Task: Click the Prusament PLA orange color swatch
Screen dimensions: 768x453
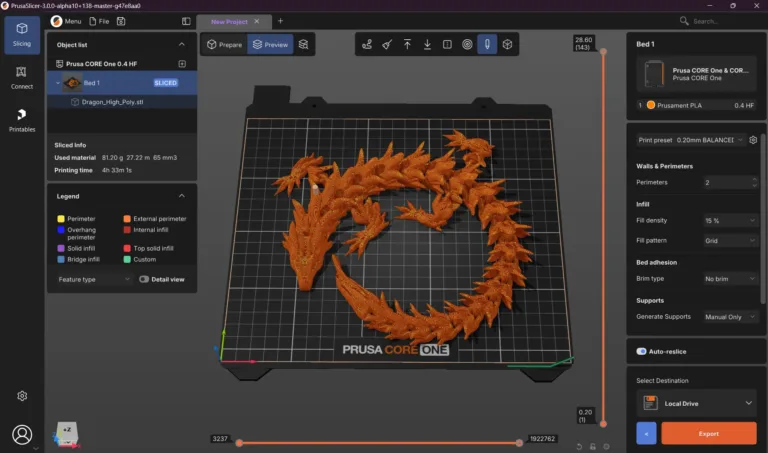Action: pos(651,105)
